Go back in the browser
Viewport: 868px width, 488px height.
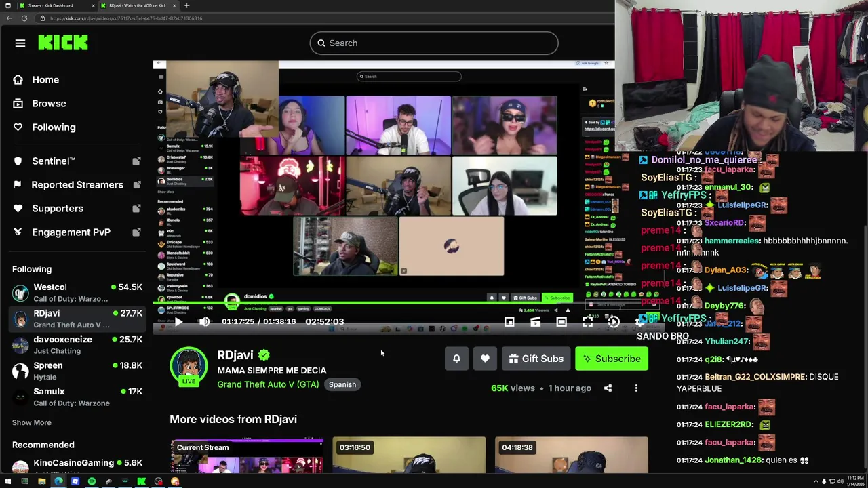pyautogui.click(x=9, y=18)
